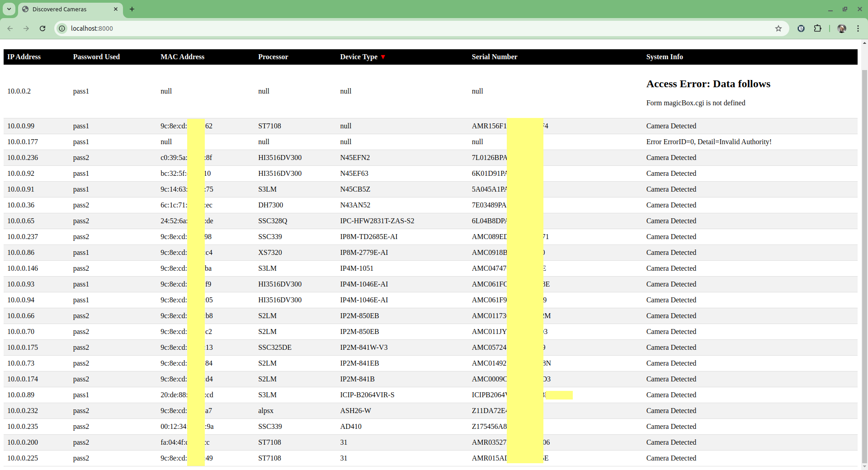The height and width of the screenshot is (470, 868).
Task: Click scrollbar up arrow
Action: pos(864,43)
